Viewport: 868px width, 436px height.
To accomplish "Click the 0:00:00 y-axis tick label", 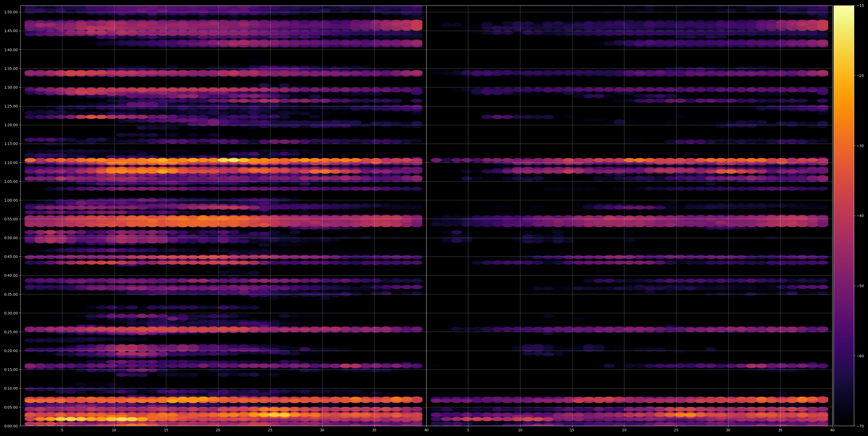I will tap(11, 426).
